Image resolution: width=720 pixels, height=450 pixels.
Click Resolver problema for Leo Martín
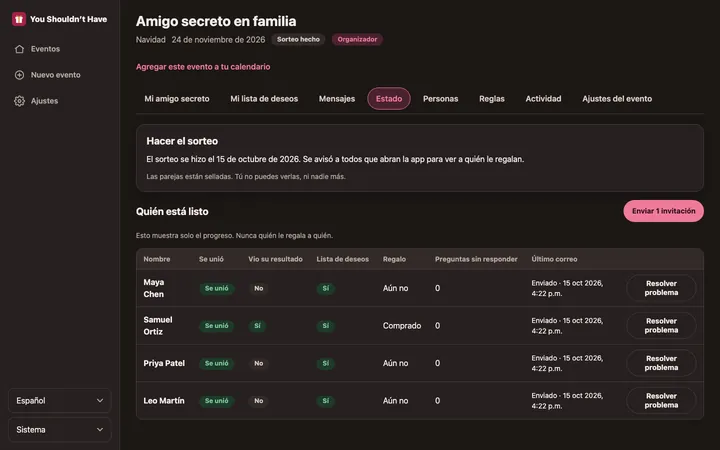coord(661,400)
